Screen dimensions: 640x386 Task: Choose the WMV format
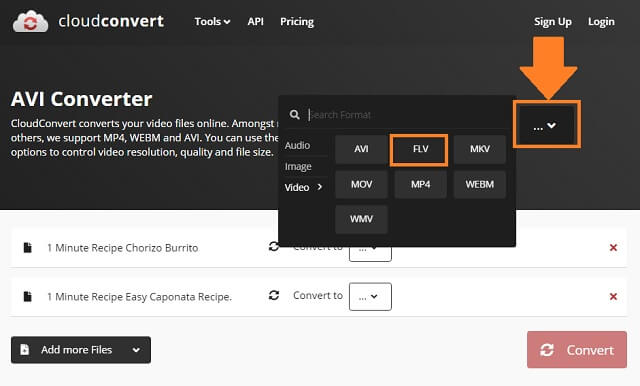361,219
